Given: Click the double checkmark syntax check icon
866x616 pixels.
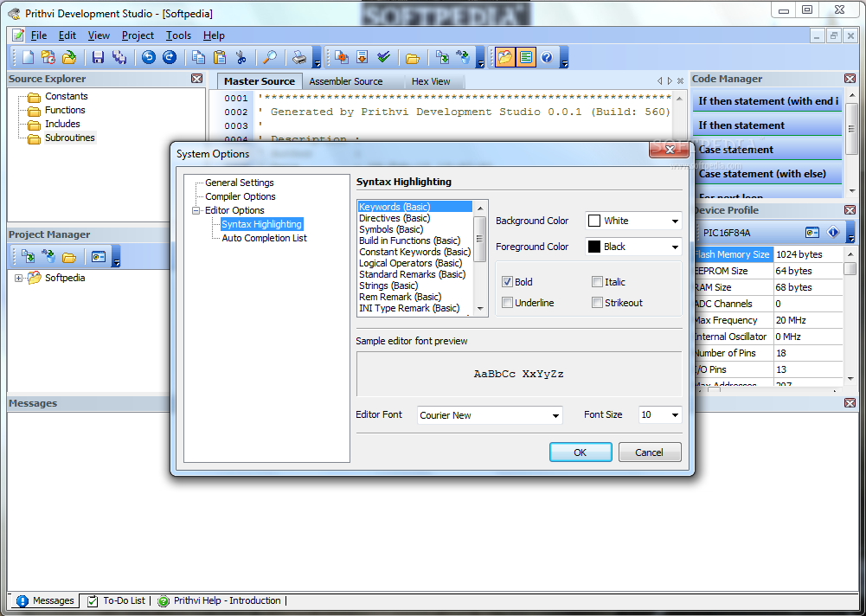Looking at the screenshot, I should pos(384,57).
